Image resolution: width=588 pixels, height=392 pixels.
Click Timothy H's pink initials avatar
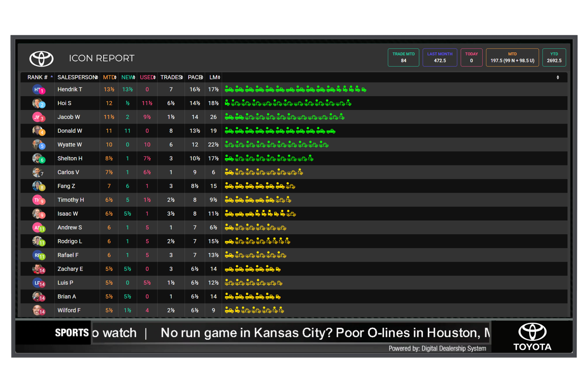38,200
